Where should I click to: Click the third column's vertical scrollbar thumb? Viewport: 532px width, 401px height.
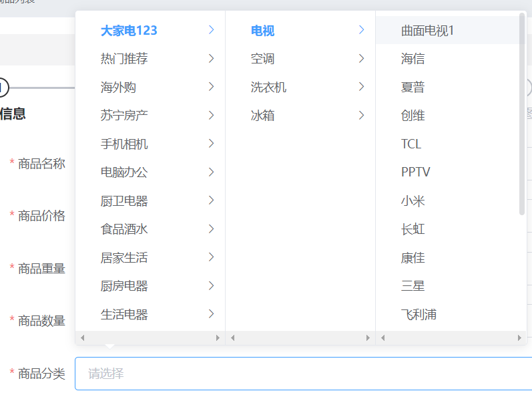522,114
